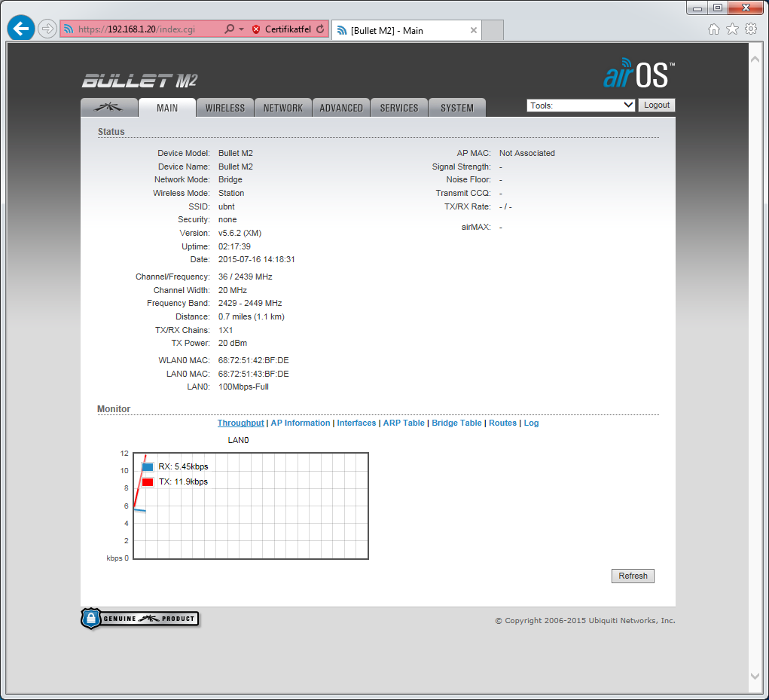Go back with the browser back arrow
The image size is (769, 700).
pos(20,29)
